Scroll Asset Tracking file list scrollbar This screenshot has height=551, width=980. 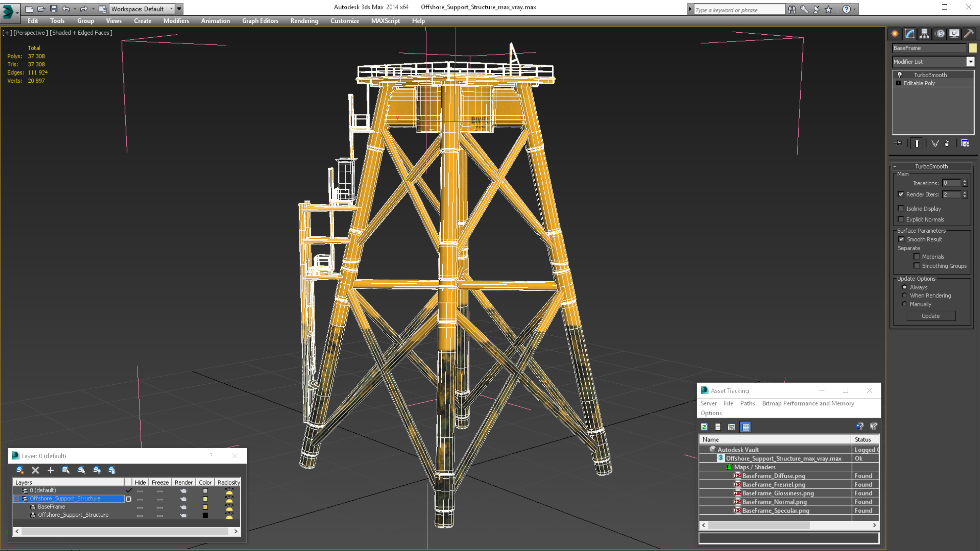tap(789, 525)
